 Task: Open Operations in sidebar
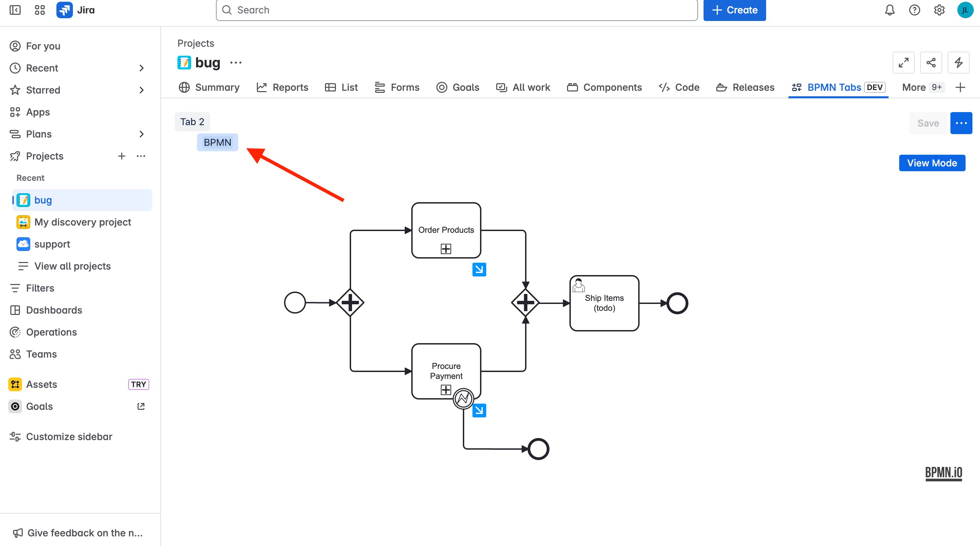point(80,332)
